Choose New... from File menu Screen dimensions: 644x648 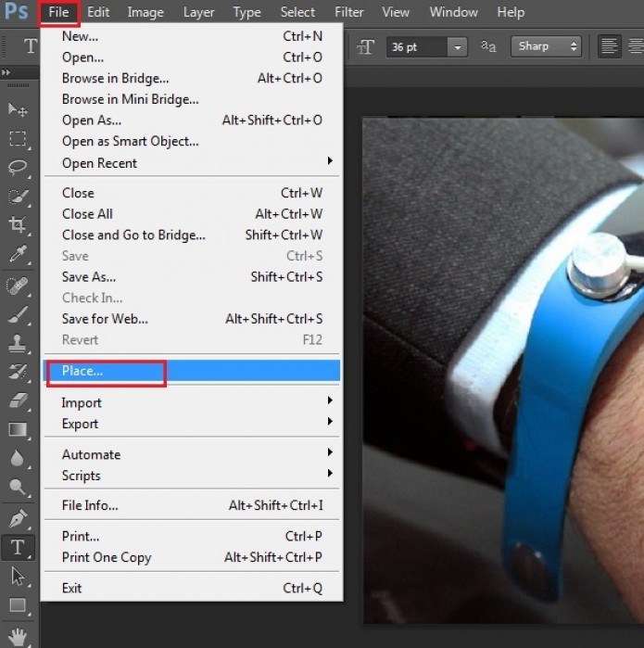[192, 36]
